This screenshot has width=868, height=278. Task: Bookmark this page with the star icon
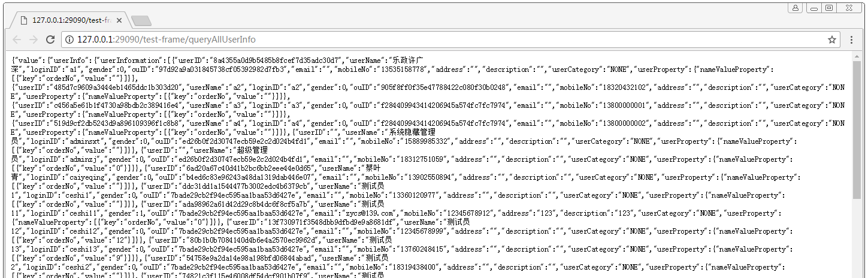[x=831, y=40]
